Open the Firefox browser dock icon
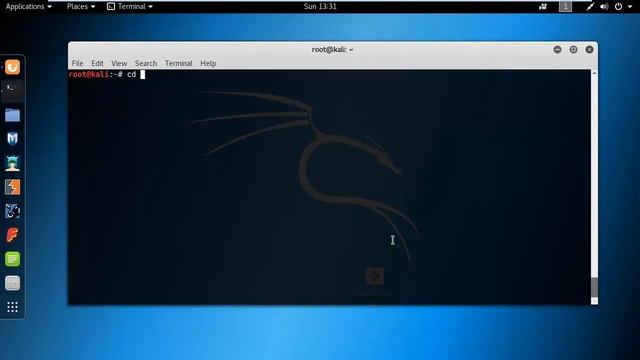The width and height of the screenshot is (640, 360). [12, 67]
